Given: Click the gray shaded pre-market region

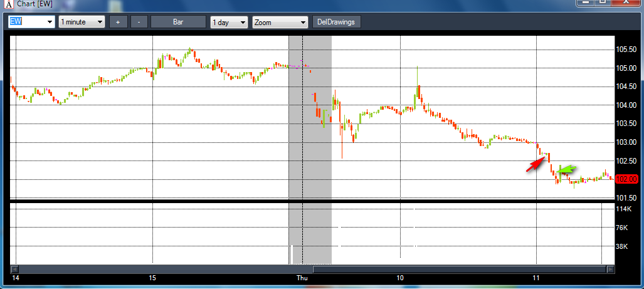Looking at the screenshot, I should coord(310,150).
